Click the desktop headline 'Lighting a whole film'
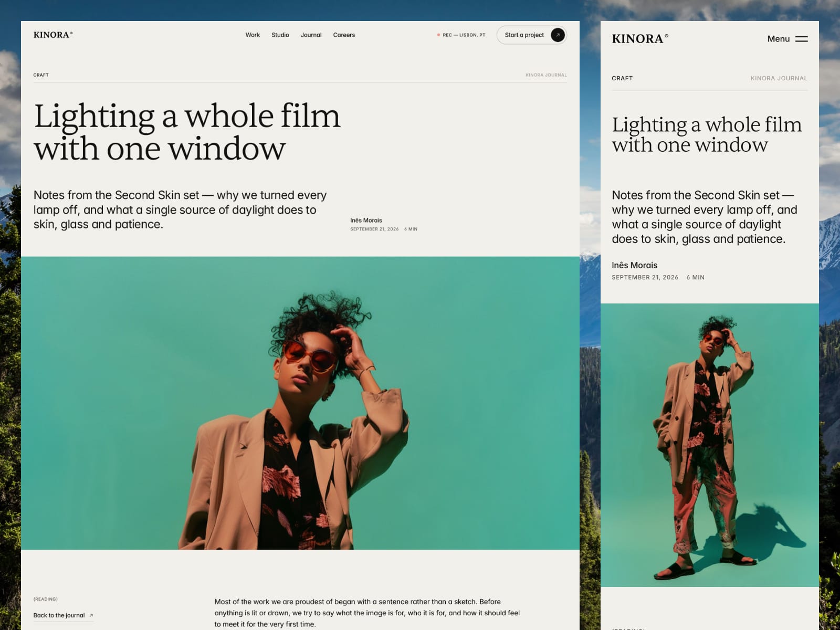The width and height of the screenshot is (840, 630). tap(187, 115)
